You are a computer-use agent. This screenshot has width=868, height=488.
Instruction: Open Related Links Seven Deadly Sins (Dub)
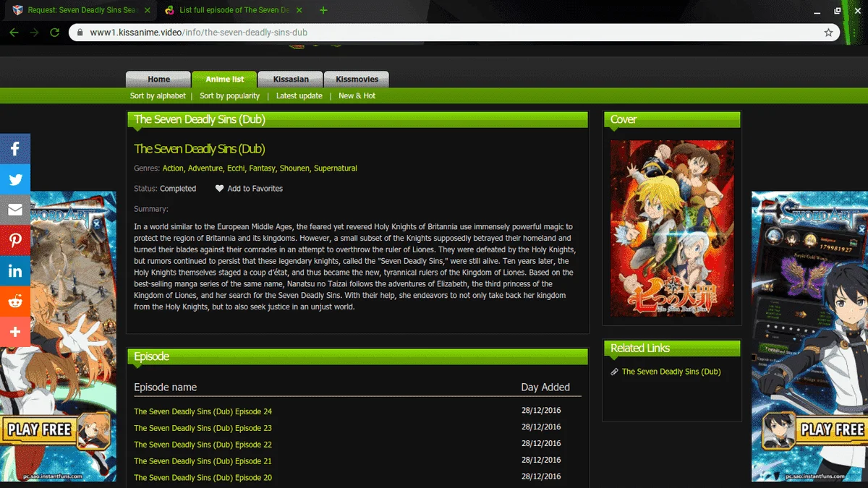click(x=671, y=372)
